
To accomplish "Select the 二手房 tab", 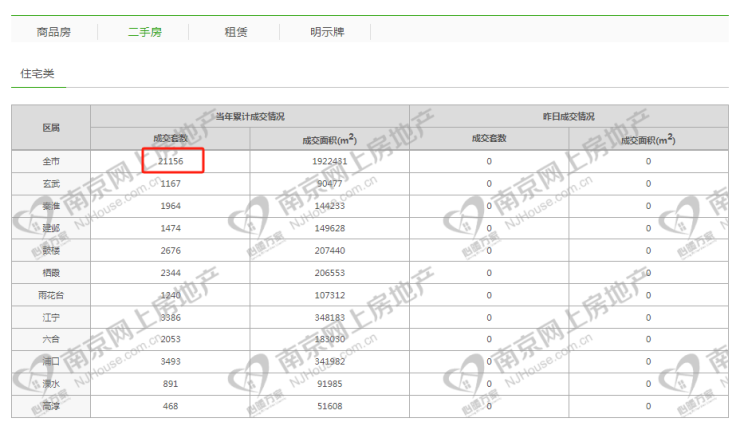I will click(x=145, y=32).
